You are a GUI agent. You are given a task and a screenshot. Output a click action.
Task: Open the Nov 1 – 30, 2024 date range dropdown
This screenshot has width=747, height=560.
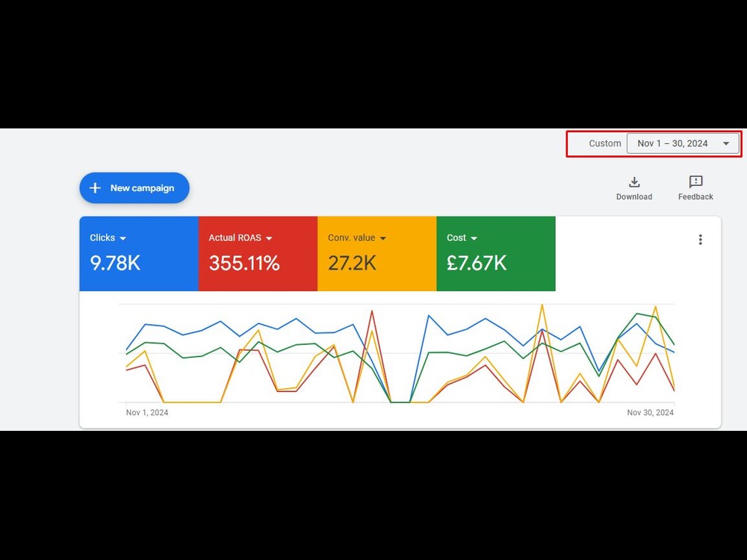point(683,143)
